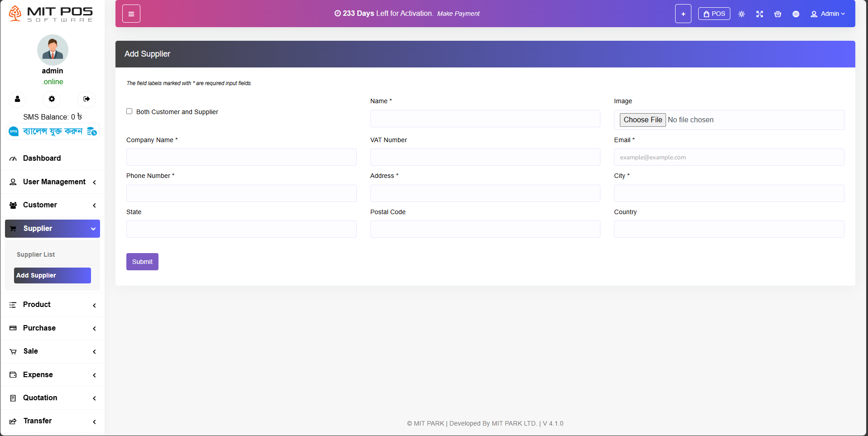868x436 pixels.
Task: Check Both Customer and Supplier checkbox
Action: tap(129, 111)
